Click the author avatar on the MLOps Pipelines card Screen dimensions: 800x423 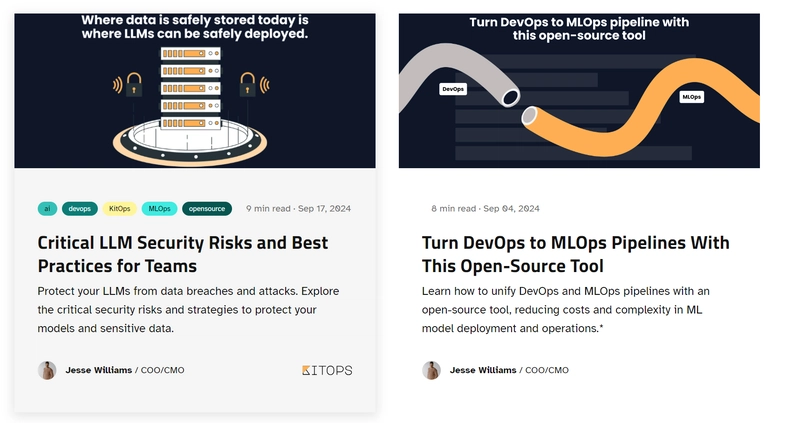point(431,370)
